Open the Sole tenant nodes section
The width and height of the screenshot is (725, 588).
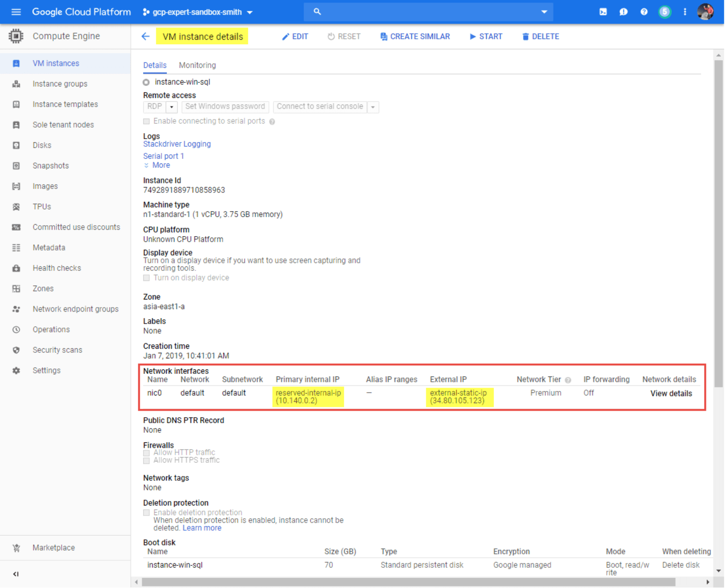(x=63, y=125)
